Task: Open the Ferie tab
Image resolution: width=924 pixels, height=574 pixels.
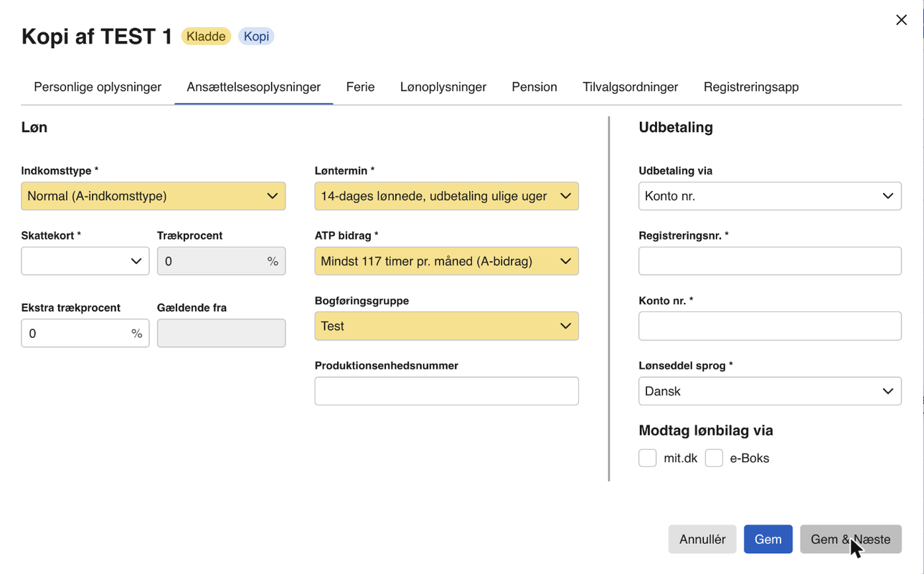Action: pyautogui.click(x=360, y=87)
